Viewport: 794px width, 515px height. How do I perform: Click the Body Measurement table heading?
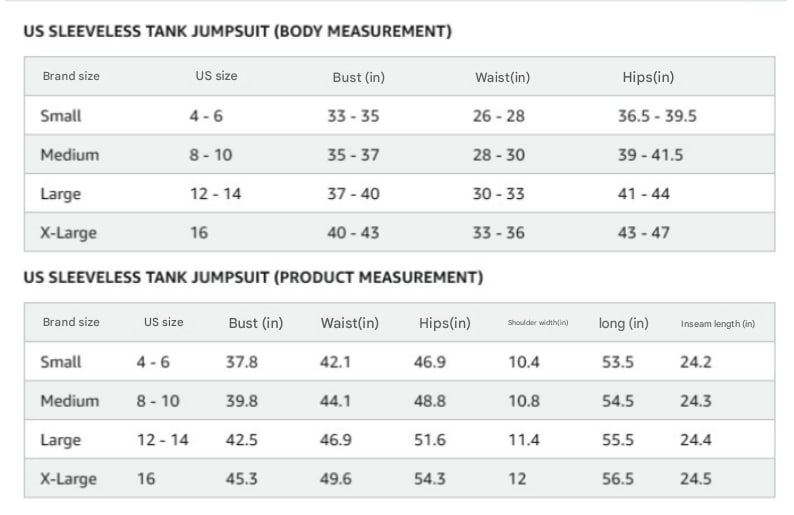[237, 31]
